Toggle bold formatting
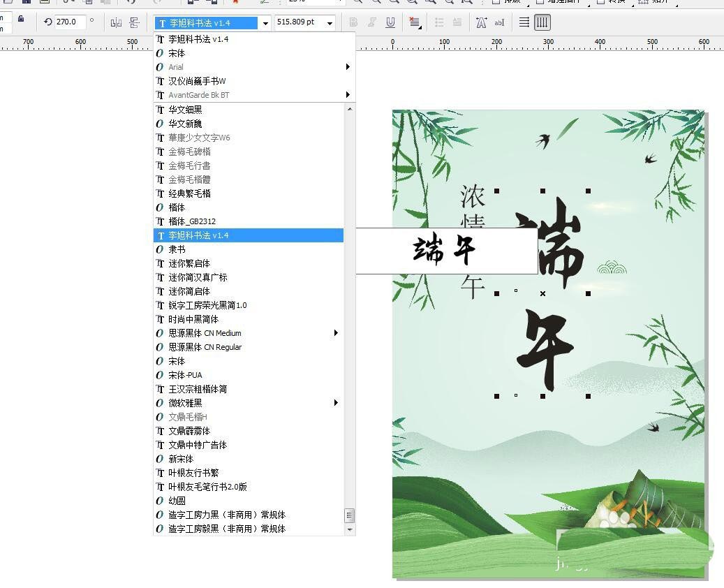 354,22
